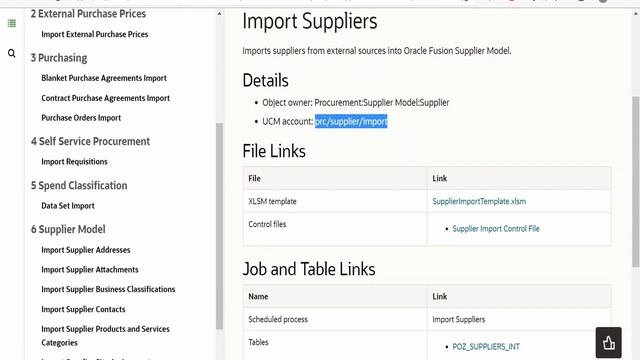Click the main page scroll-up arrow
Viewport: 640px width, 360px height.
point(636,13)
